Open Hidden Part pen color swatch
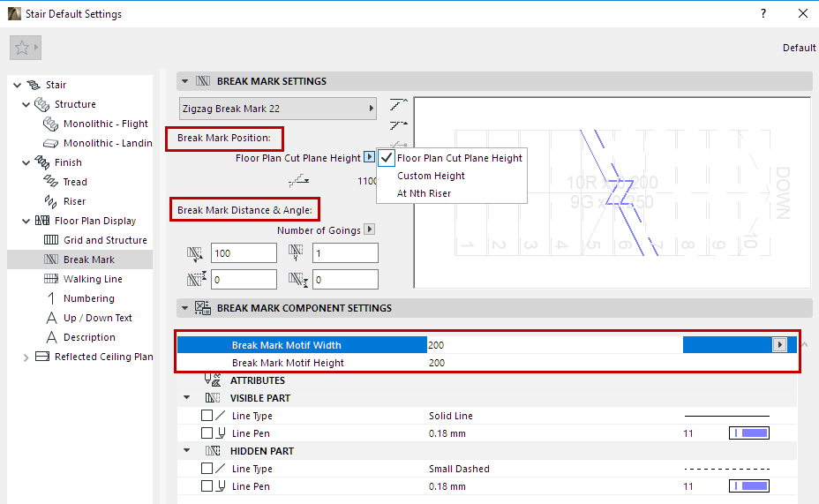The image size is (819, 504). coord(749,486)
